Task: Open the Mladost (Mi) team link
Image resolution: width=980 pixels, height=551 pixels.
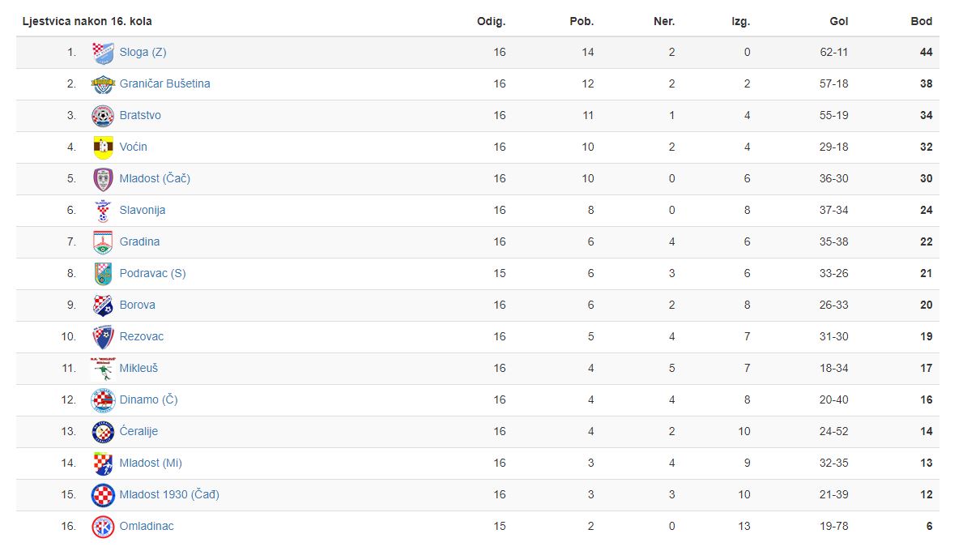Action: click(151, 463)
